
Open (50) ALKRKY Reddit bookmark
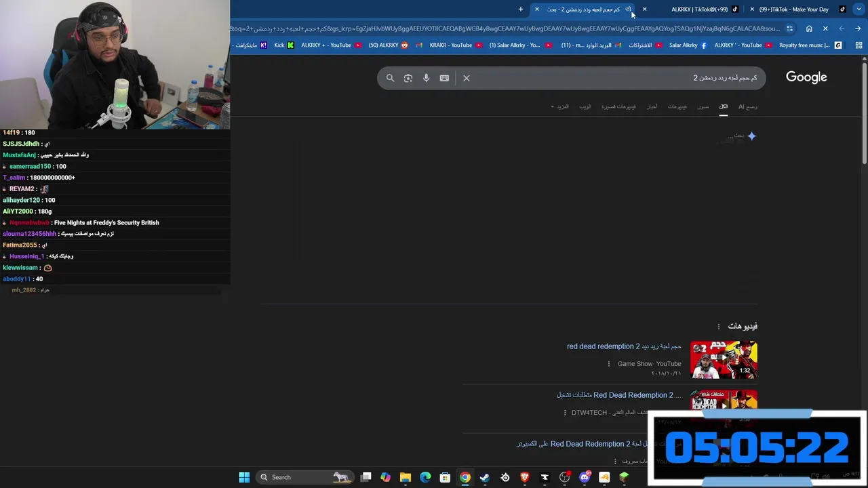click(x=389, y=45)
